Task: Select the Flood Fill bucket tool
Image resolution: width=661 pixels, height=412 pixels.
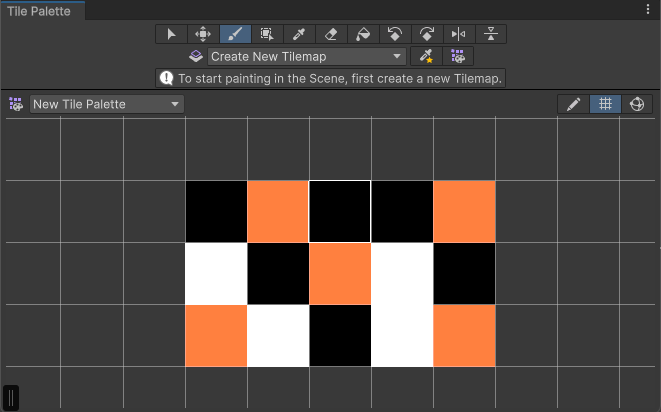Action: [363, 34]
